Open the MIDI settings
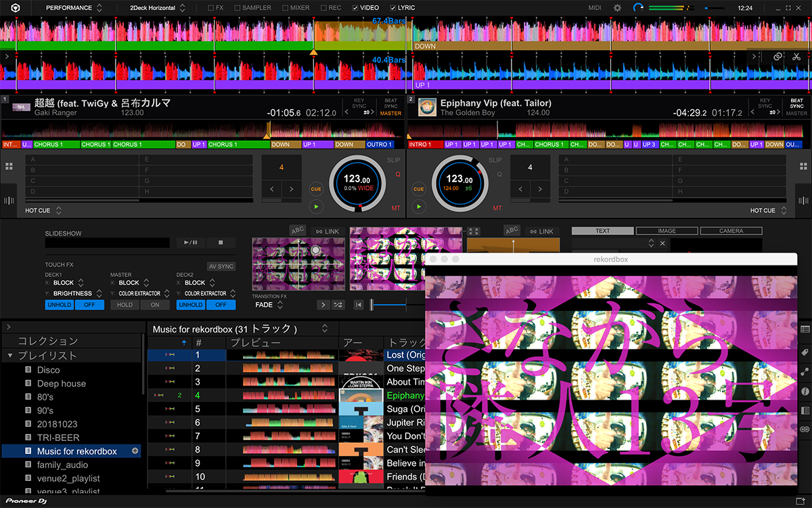This screenshot has height=508, width=812. tap(595, 7)
